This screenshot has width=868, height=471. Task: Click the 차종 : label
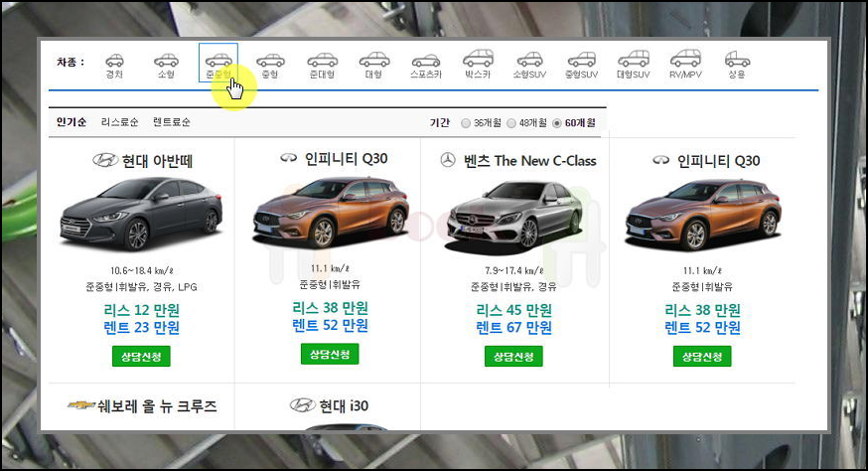(71, 62)
